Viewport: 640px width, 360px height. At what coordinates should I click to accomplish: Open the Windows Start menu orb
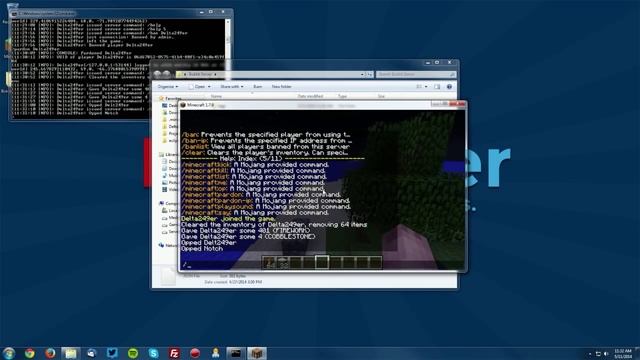9,353
